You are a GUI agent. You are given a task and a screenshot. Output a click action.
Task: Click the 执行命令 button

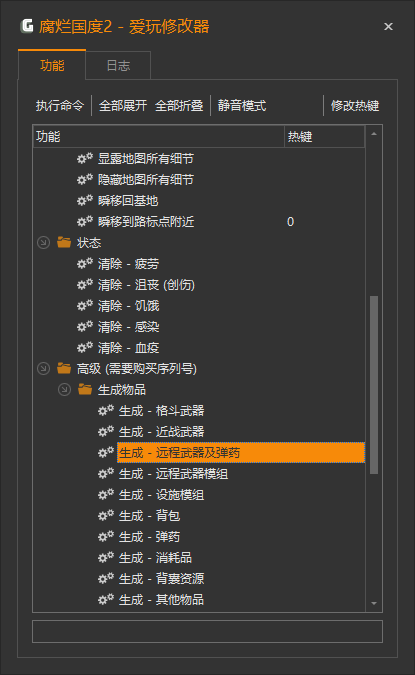click(60, 105)
